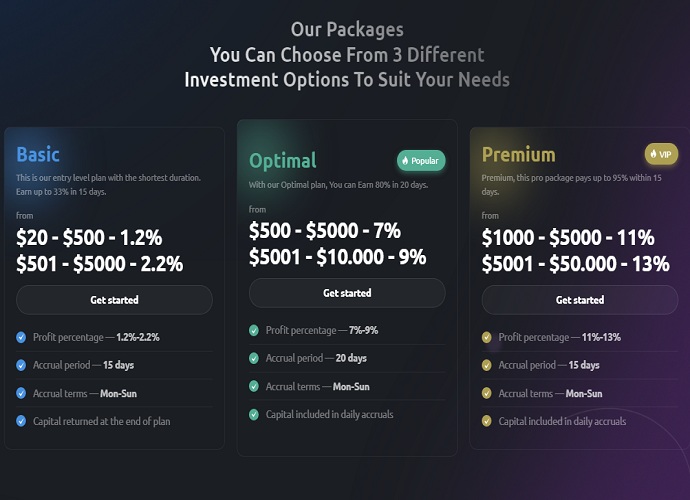
Task: Select the Premium plan title
Action: pyautogui.click(x=518, y=154)
